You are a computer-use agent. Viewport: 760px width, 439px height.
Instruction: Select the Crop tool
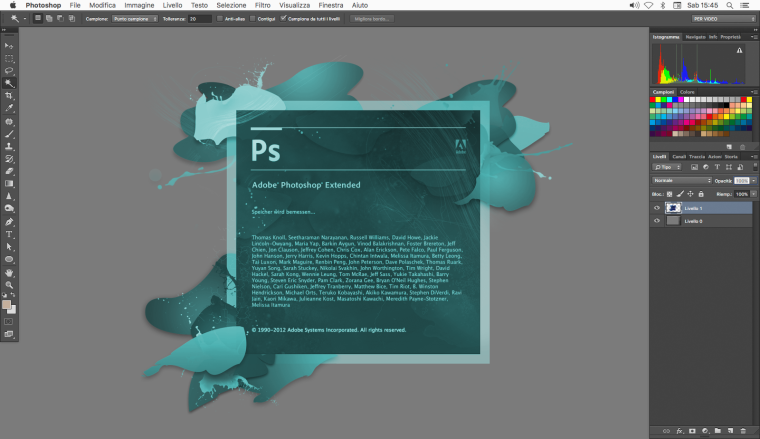pyautogui.click(x=9, y=96)
